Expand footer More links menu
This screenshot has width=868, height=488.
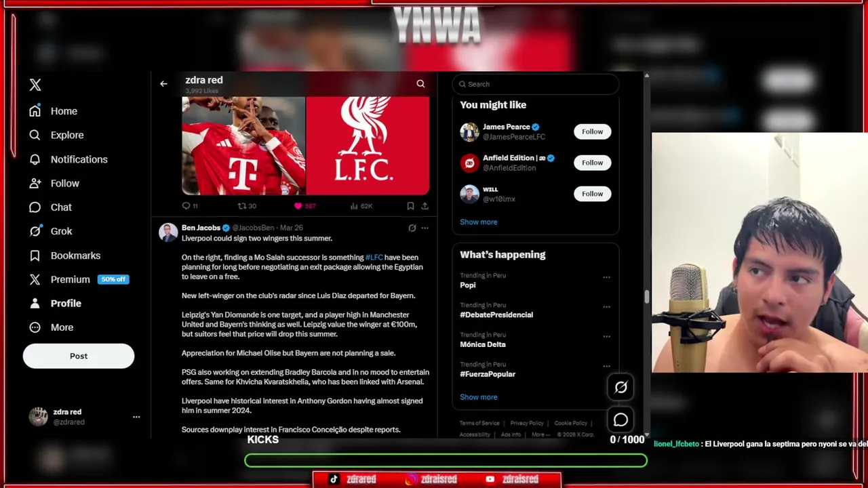pyautogui.click(x=539, y=434)
